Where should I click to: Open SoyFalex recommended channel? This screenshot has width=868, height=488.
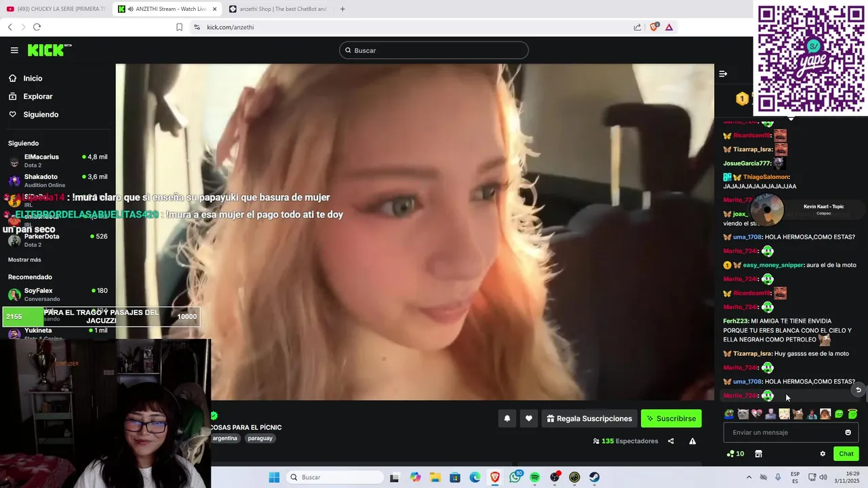point(58,294)
